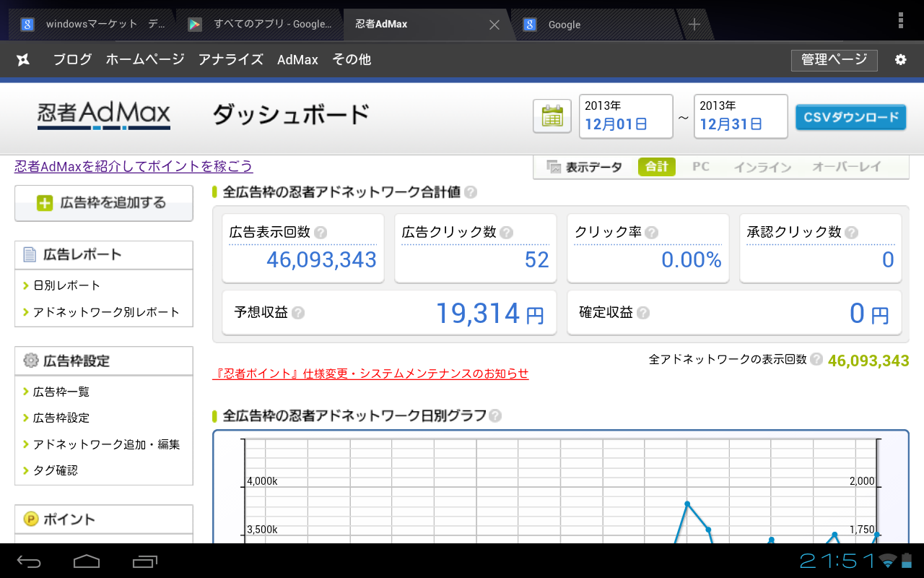Tap the Android home button
Screen dimensions: 924x578
(87, 561)
